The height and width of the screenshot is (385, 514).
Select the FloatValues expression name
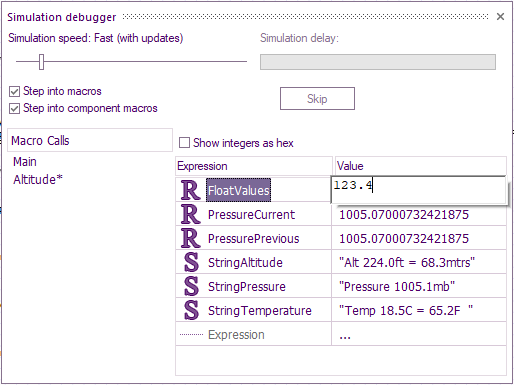(238, 190)
